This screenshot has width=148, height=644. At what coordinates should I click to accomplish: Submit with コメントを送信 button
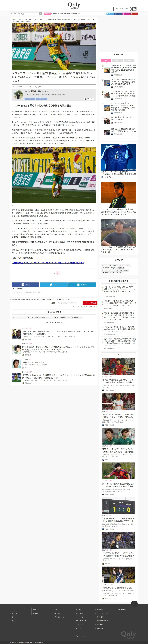(x=90, y=303)
